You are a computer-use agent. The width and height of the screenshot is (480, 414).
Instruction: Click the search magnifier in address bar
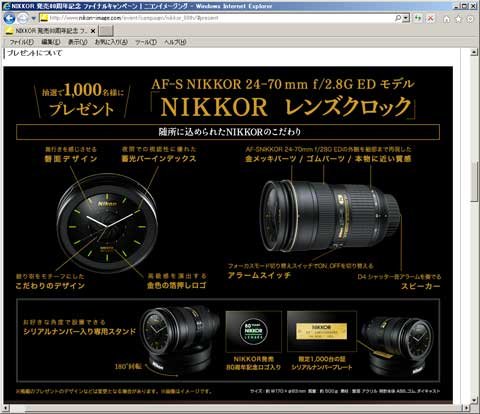click(x=398, y=18)
